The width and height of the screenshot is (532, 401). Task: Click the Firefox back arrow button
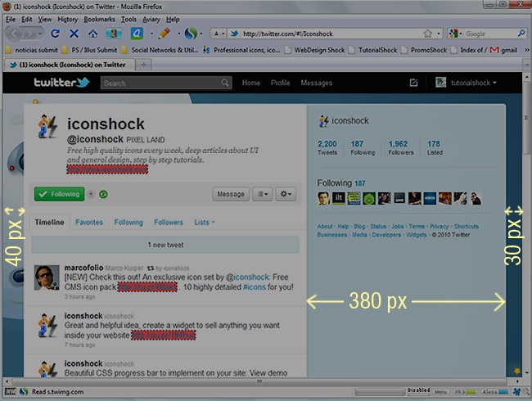click(14, 34)
